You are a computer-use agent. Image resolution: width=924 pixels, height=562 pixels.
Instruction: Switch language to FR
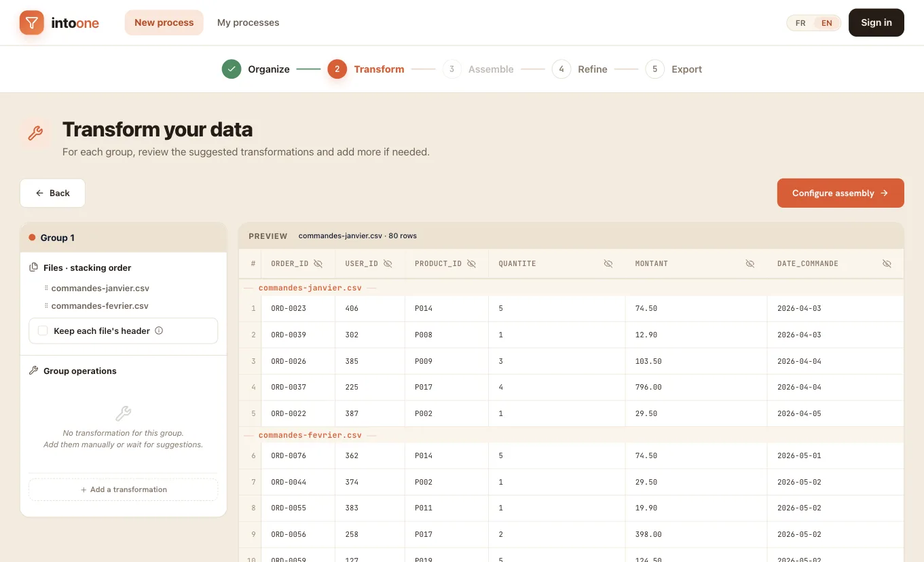pyautogui.click(x=800, y=23)
